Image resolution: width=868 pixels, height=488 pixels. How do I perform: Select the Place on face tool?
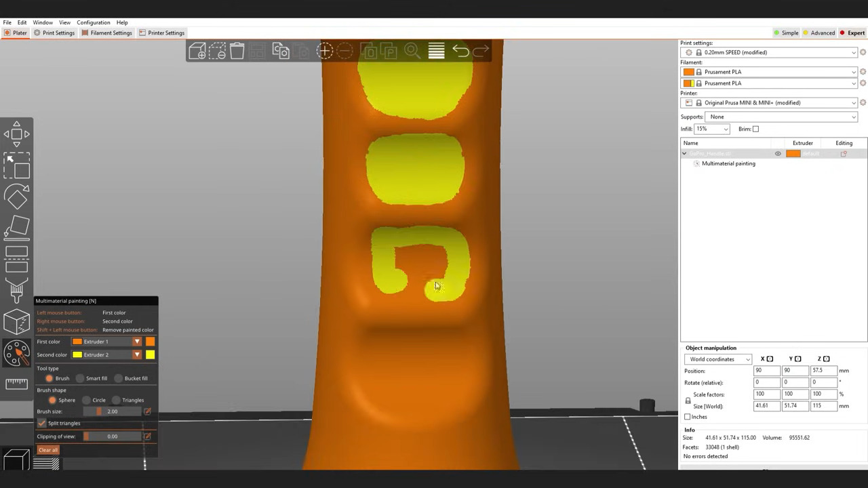[17, 228]
